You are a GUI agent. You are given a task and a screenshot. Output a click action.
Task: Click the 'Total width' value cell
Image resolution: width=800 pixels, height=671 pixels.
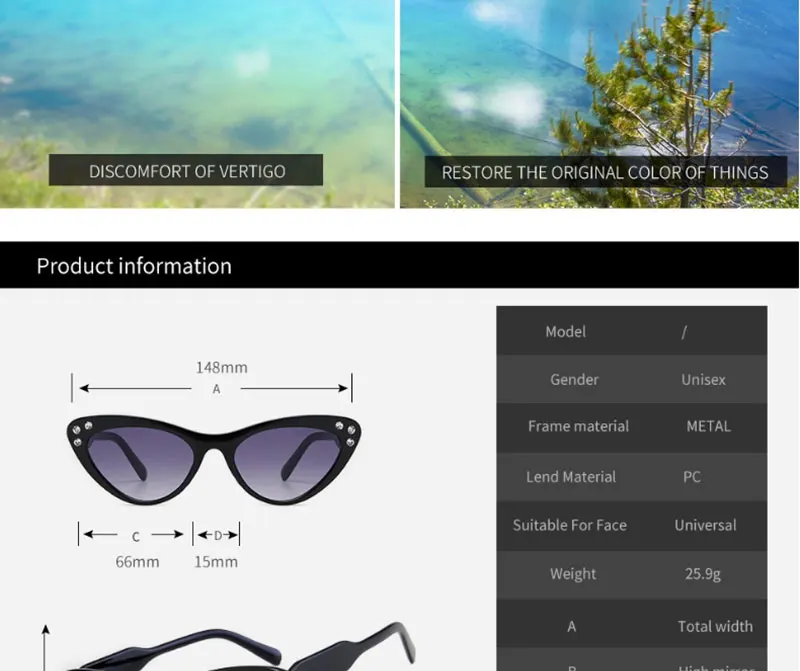715,626
